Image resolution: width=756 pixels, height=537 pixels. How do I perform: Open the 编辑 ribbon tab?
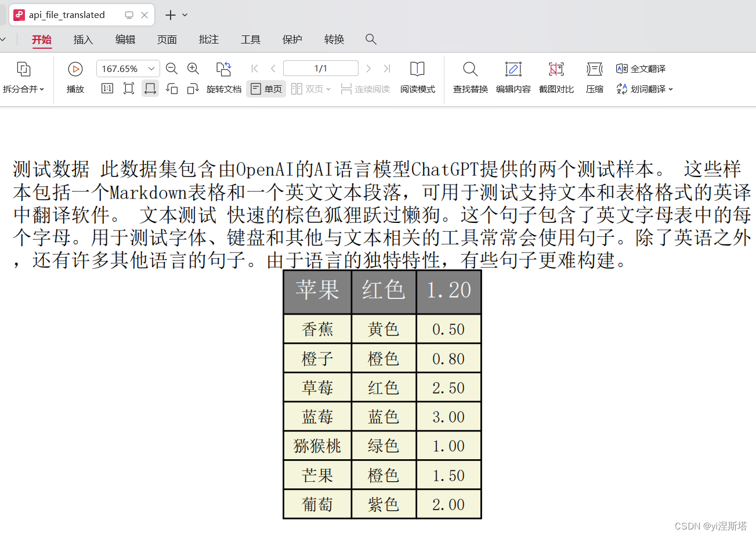point(125,39)
